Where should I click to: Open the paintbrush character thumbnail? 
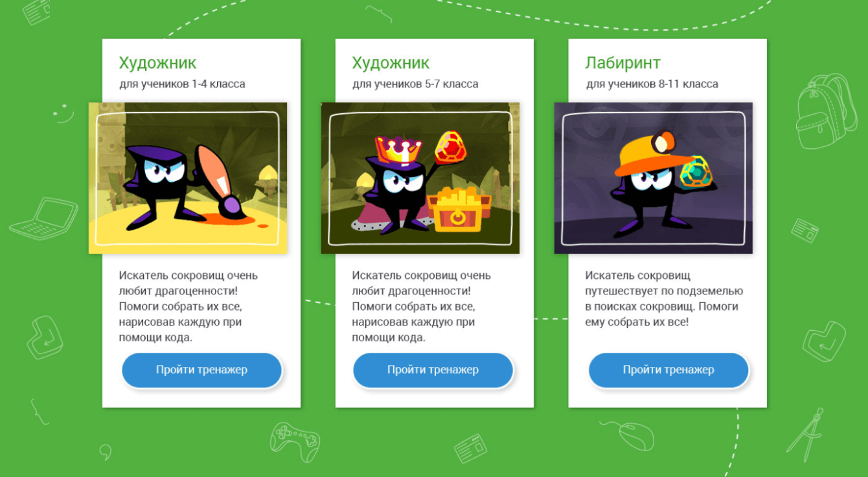(188, 178)
